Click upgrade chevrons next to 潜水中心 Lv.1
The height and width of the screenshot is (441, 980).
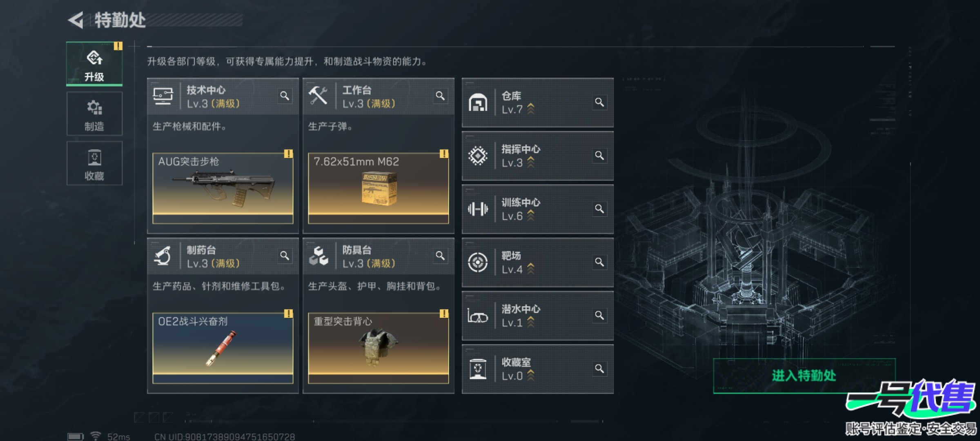click(530, 322)
